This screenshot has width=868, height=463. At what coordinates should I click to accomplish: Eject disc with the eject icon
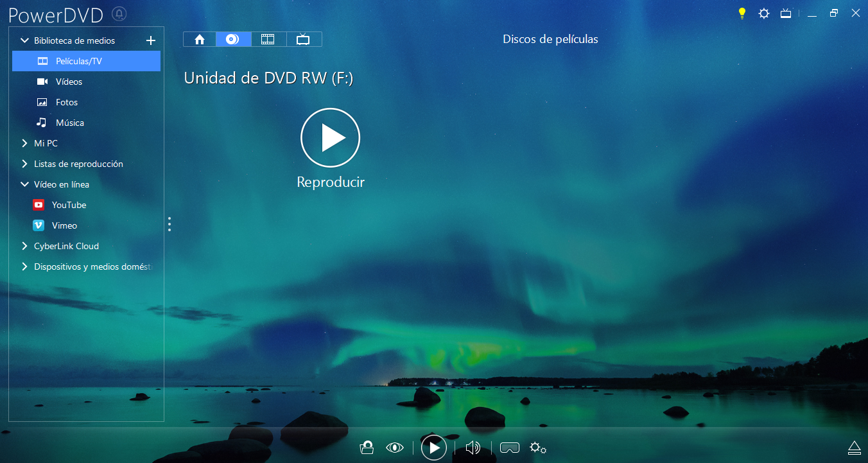click(854, 447)
